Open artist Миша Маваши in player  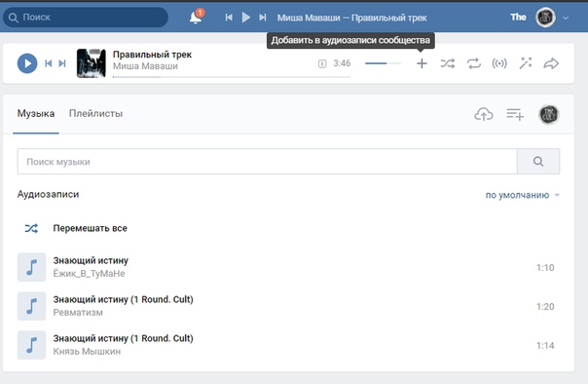[145, 66]
